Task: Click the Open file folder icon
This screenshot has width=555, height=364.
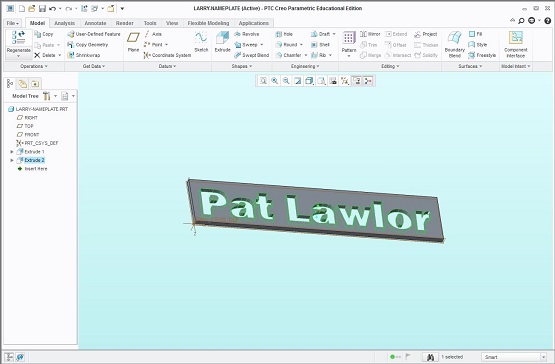Action: 32,8
